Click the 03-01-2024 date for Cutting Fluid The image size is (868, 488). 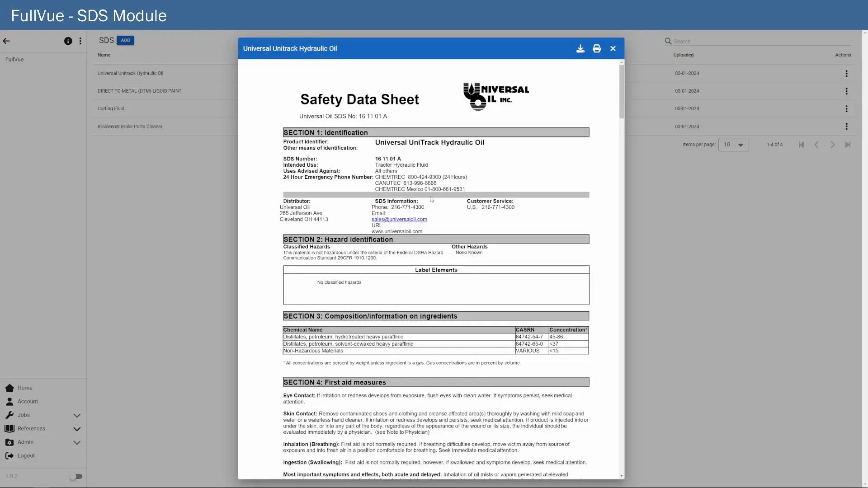(x=687, y=108)
